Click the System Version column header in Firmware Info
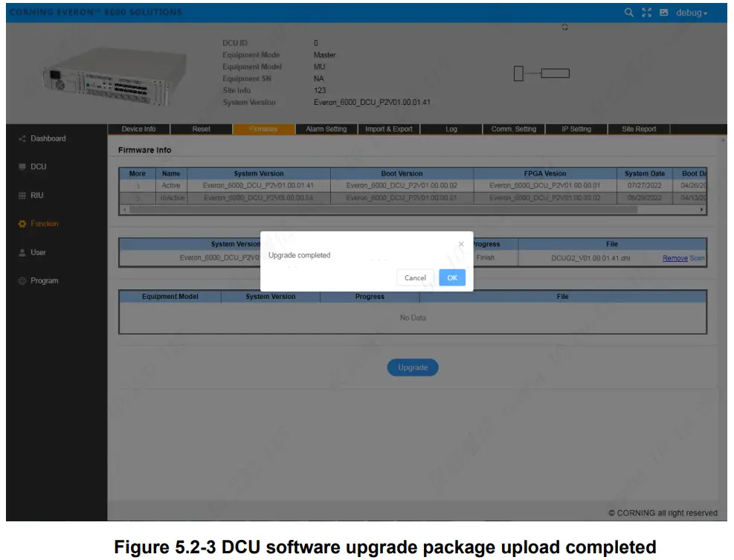Screen dimensions: 734x560 [x=259, y=174]
